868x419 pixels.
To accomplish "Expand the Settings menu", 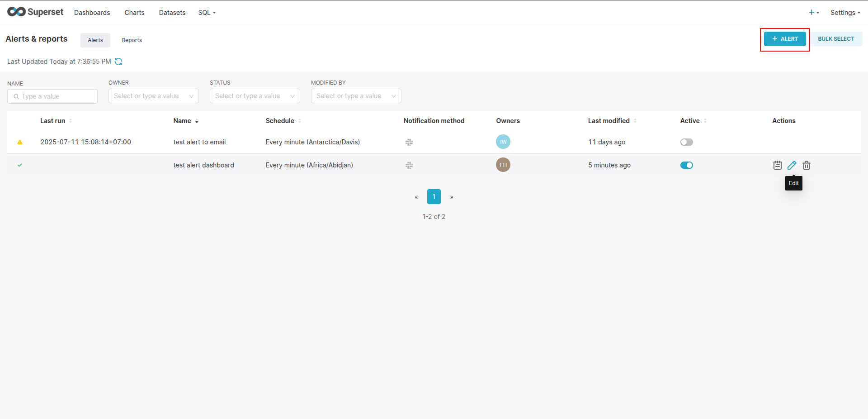I will click(844, 13).
